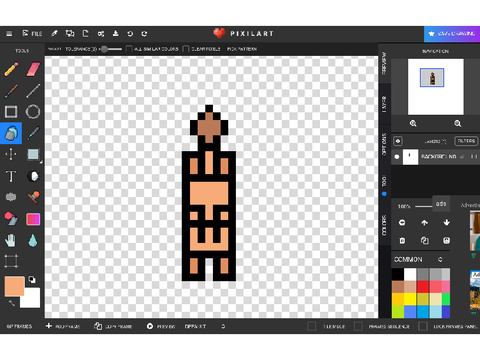Click the pen edit icon in top toolbar

(55, 34)
